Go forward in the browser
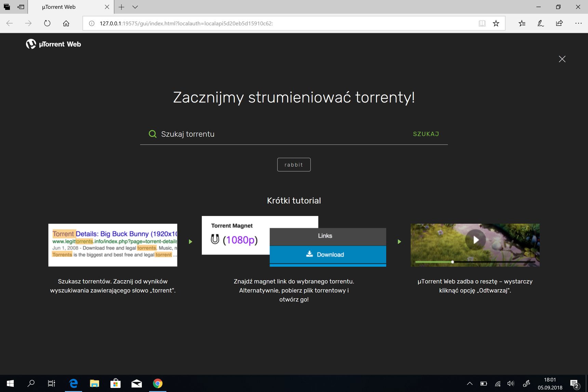The width and height of the screenshot is (588, 392). pyautogui.click(x=28, y=23)
